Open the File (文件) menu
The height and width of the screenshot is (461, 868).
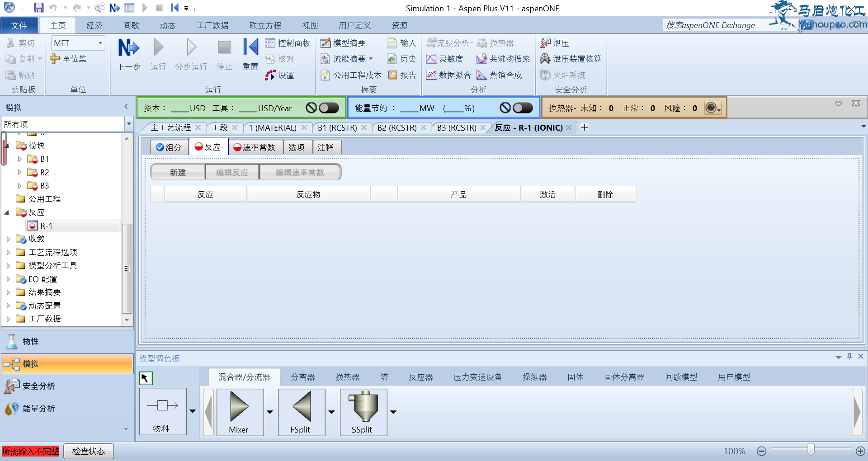[x=19, y=25]
